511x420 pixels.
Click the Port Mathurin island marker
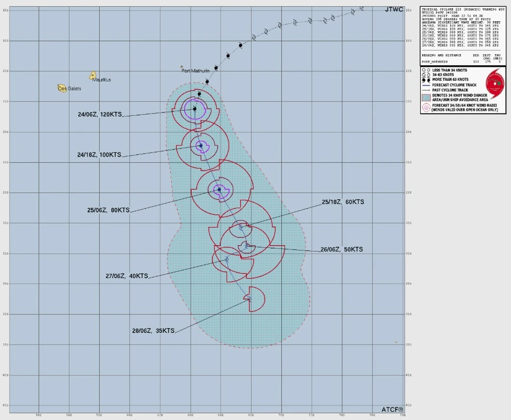tap(182, 67)
